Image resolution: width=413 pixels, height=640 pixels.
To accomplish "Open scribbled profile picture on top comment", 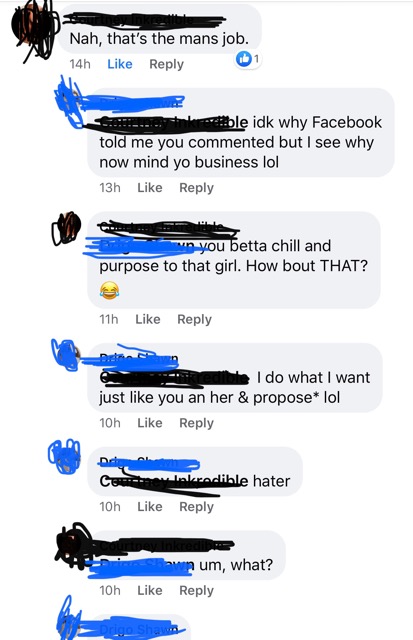I will click(35, 31).
